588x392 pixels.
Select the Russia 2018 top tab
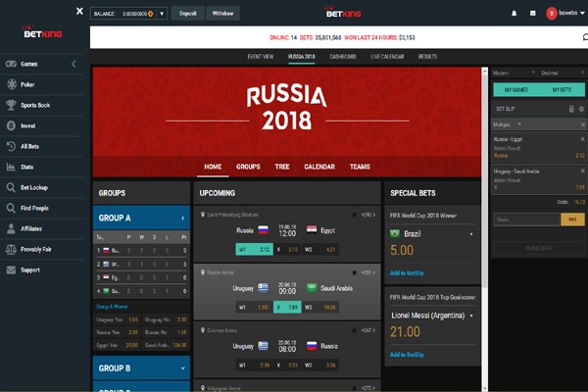pos(302,57)
